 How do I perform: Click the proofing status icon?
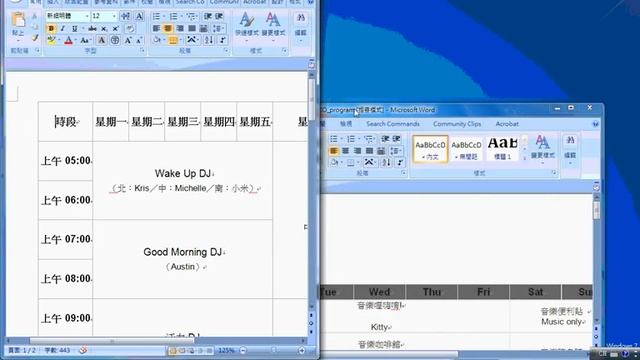click(83, 350)
